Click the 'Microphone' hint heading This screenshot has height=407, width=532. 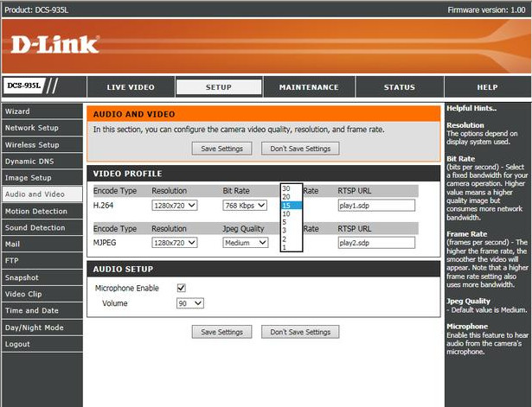pyautogui.click(x=467, y=327)
